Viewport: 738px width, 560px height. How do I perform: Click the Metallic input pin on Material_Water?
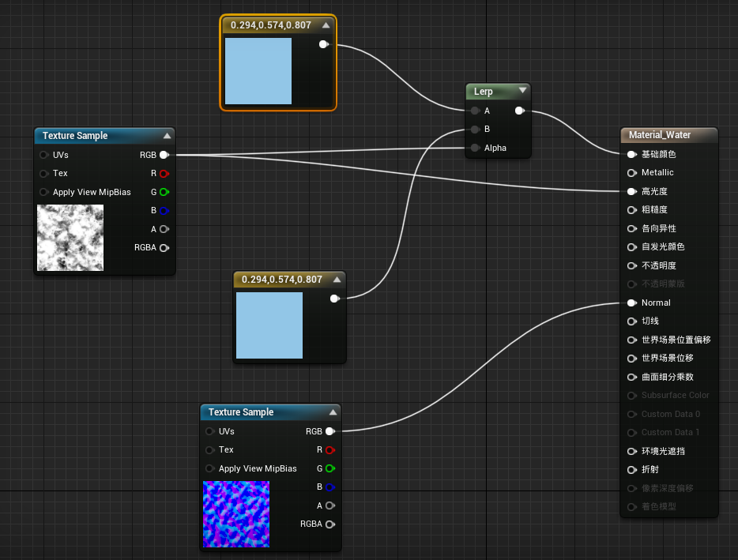point(630,173)
